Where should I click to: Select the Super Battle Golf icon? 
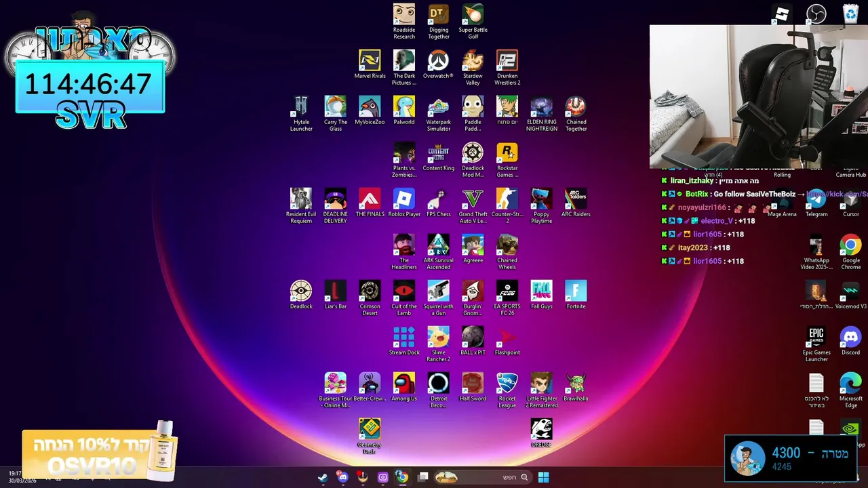coord(473,21)
